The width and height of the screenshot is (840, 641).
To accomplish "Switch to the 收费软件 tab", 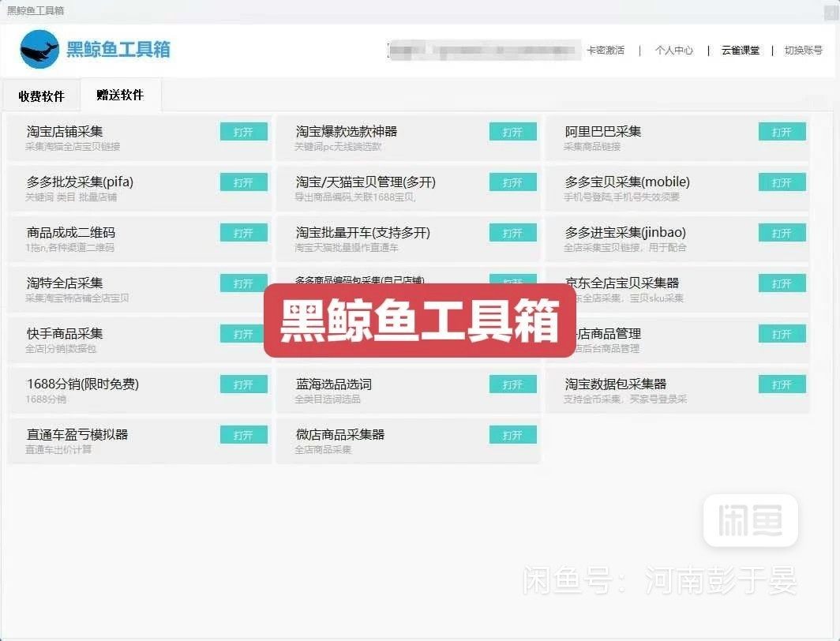I will click(41, 96).
